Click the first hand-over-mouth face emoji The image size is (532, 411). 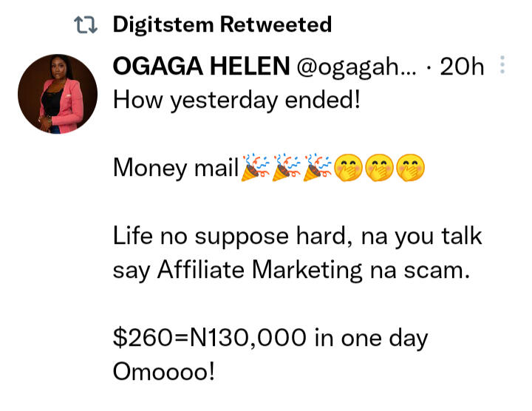click(x=349, y=169)
